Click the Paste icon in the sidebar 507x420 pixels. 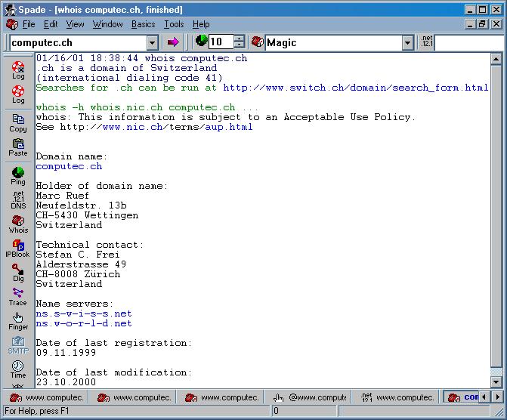tap(18, 147)
